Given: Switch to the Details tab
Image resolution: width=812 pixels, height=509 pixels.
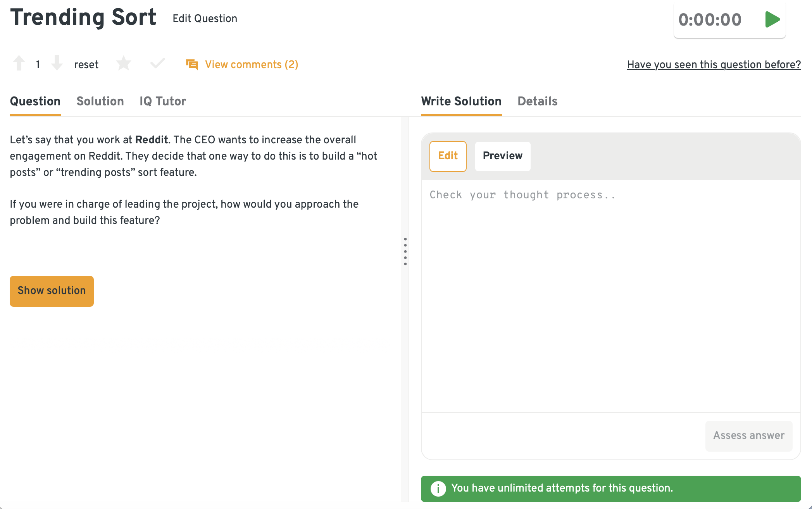Looking at the screenshot, I should tap(537, 101).
